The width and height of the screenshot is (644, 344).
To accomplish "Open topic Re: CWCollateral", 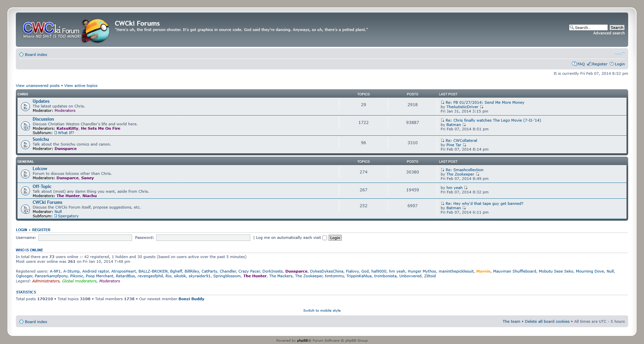I will tap(461, 140).
